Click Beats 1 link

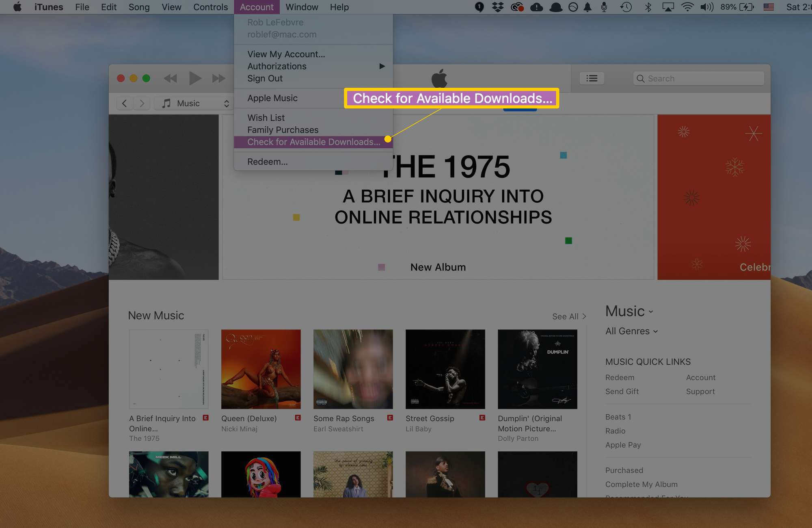618,417
